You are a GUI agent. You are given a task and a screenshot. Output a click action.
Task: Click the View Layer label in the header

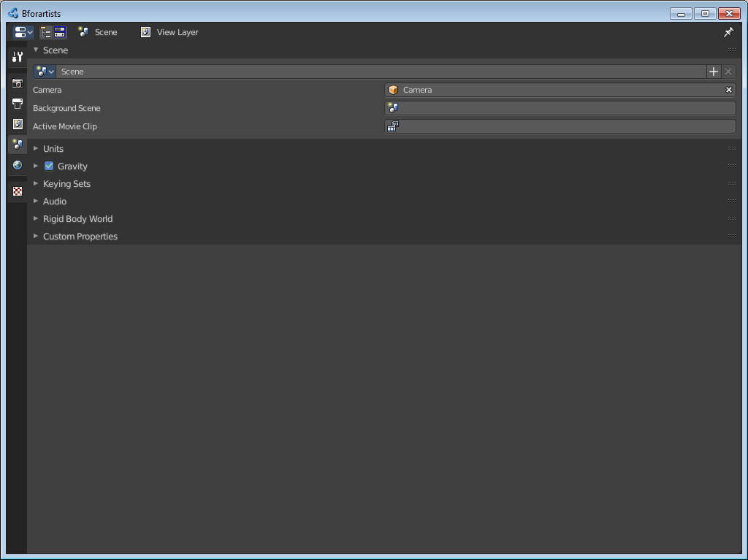click(178, 32)
